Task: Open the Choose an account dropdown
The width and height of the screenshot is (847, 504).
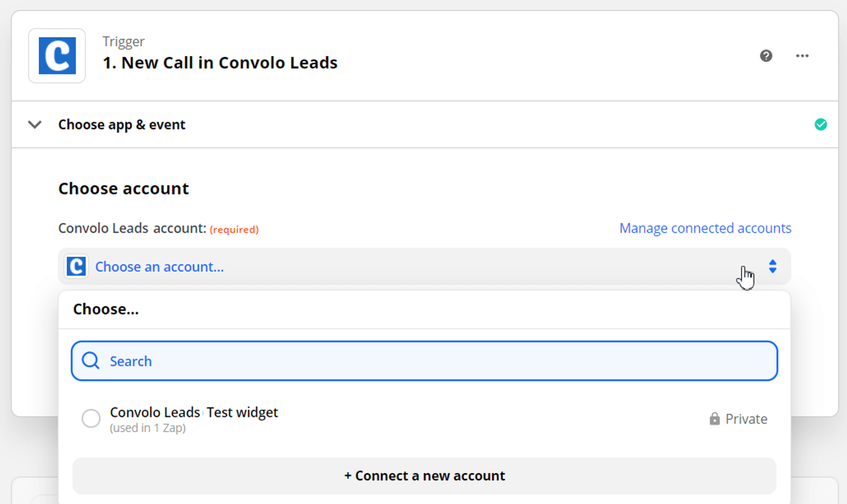Action: coord(424,266)
